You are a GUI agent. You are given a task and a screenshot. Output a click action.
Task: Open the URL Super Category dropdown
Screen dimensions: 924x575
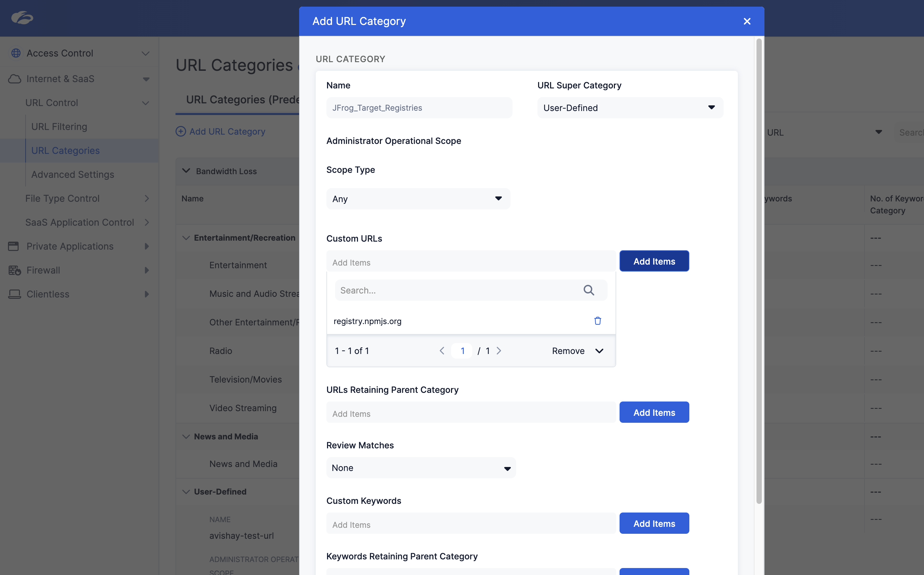pos(630,108)
